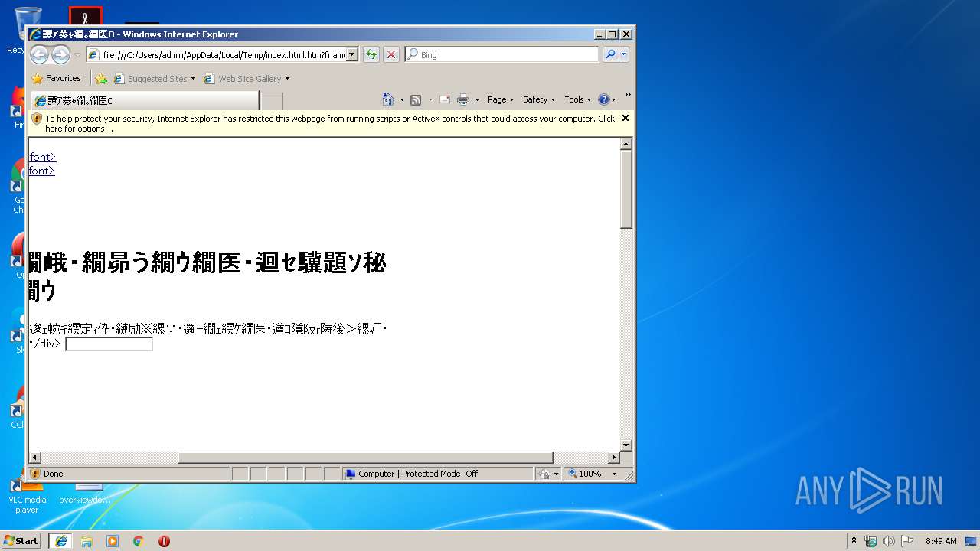Go forward with the Forward arrow button
Screen dimensions: 980x551
60,54
